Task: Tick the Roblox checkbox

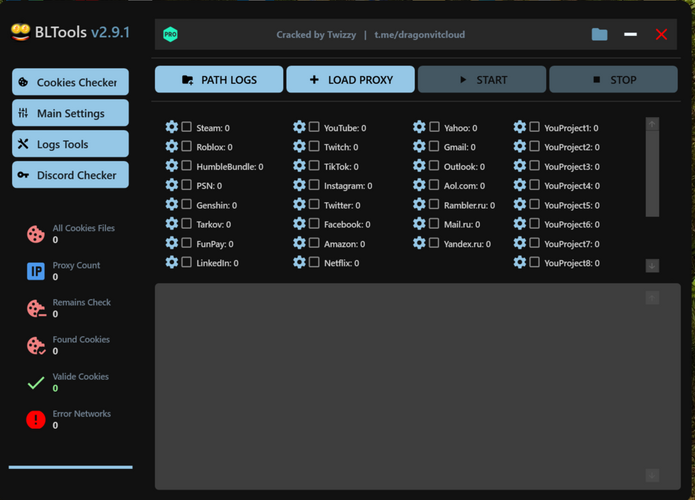Action: point(187,146)
